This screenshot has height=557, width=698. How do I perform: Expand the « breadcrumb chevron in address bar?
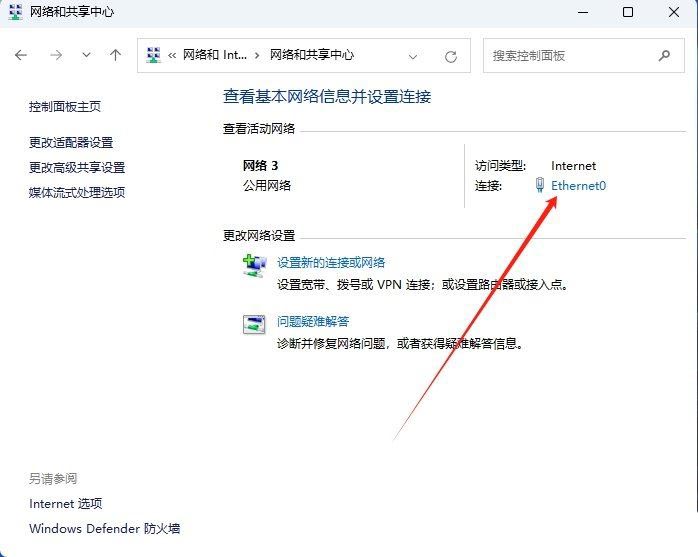click(x=173, y=56)
